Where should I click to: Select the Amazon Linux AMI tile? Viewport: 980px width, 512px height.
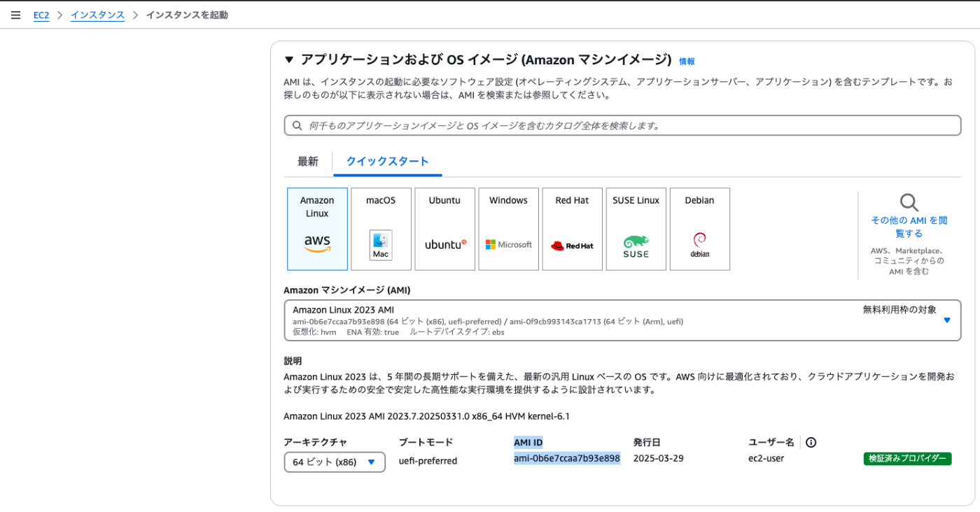[x=317, y=229]
